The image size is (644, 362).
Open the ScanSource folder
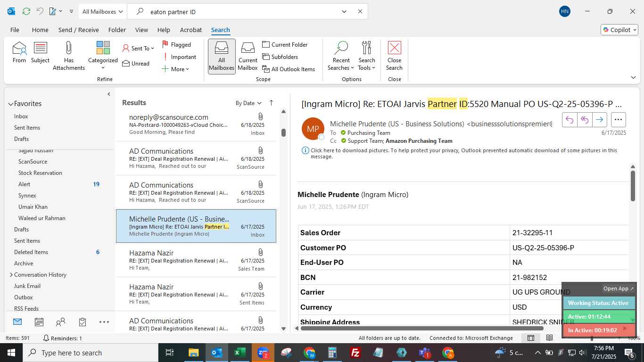(33, 162)
